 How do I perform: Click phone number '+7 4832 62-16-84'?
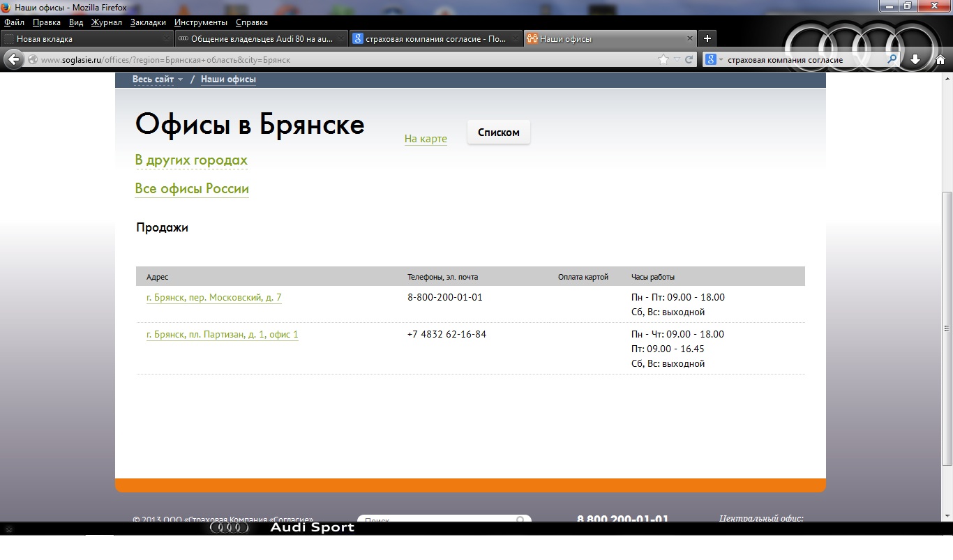point(447,334)
